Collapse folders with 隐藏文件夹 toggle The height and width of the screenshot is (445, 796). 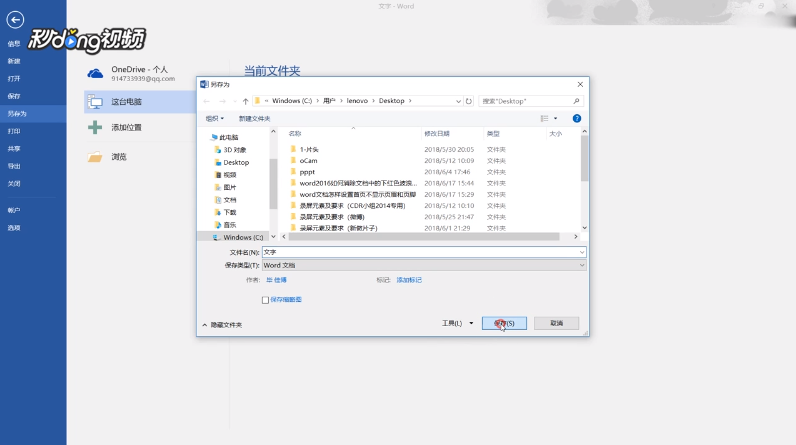click(222, 325)
